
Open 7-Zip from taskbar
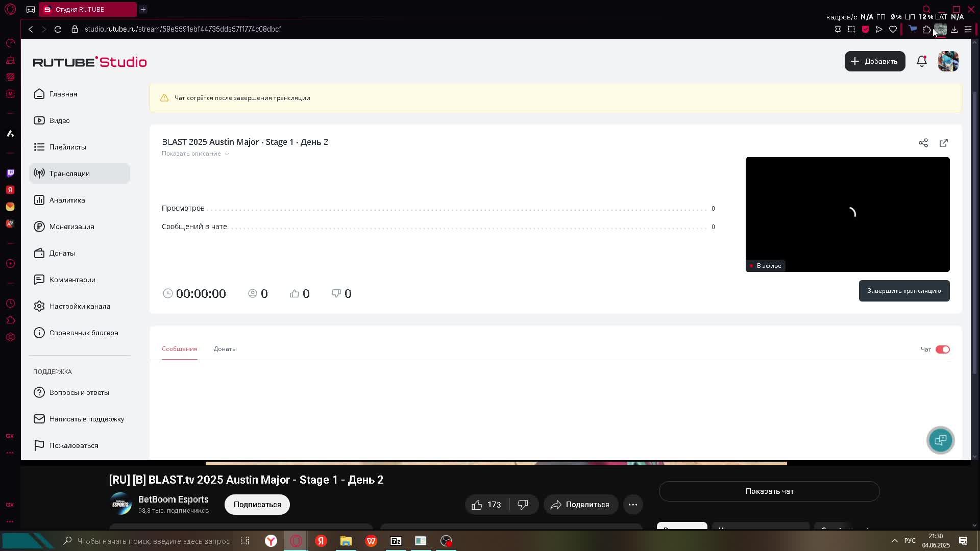396,541
